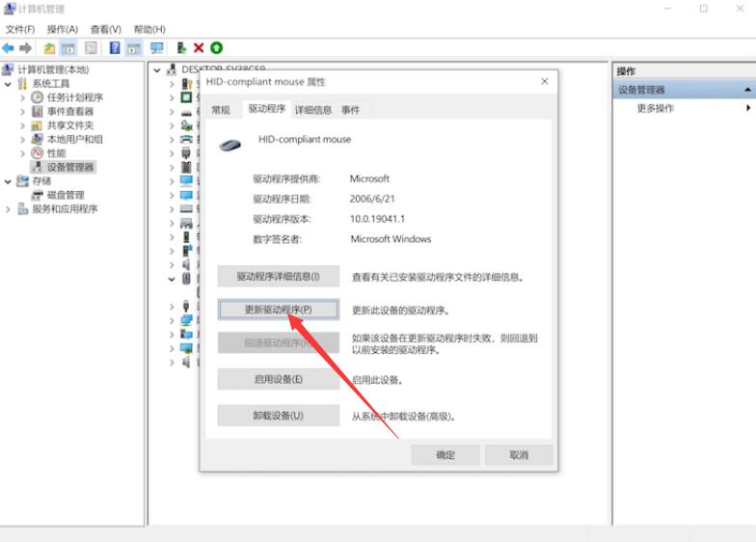The height and width of the screenshot is (542, 756).
Task: Click the 更新驱动程序(P) button
Action: pyautogui.click(x=278, y=310)
